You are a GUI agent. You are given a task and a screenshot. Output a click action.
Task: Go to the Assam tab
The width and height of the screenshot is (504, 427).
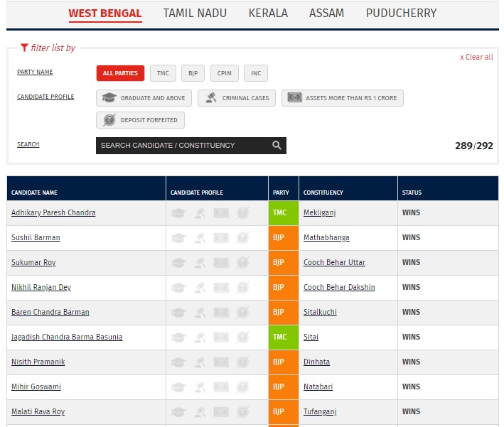point(326,13)
